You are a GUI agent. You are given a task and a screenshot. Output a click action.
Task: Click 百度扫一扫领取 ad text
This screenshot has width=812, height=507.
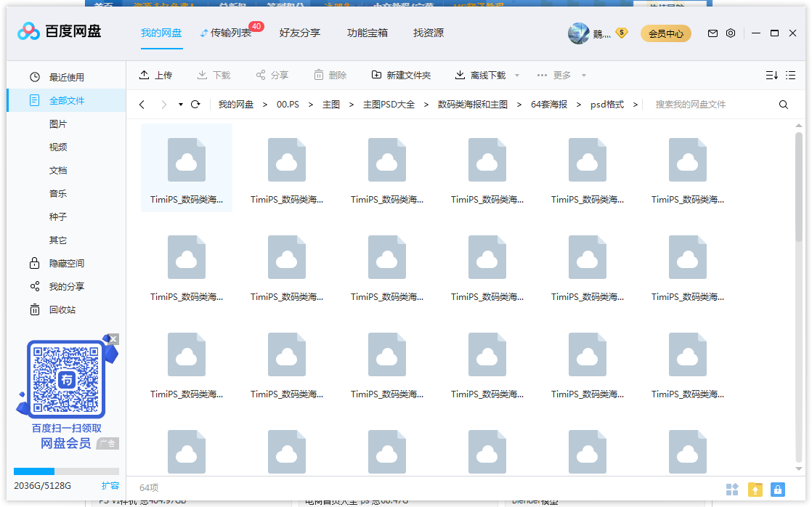tap(66, 429)
